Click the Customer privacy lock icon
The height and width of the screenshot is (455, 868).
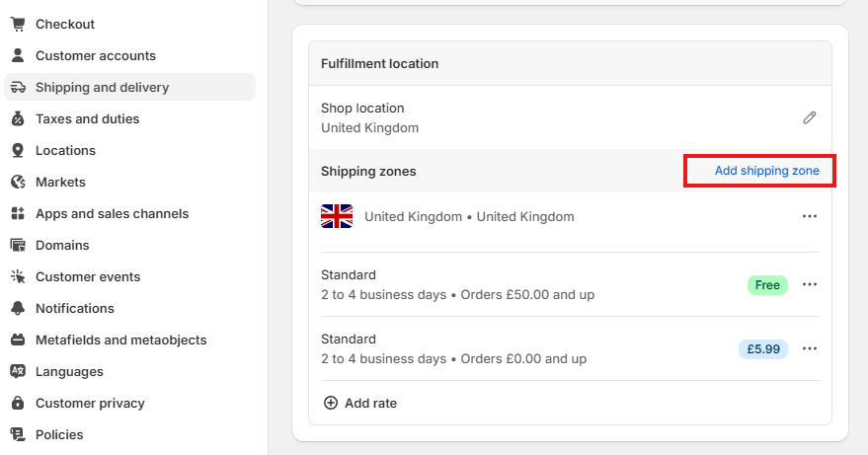click(x=18, y=403)
